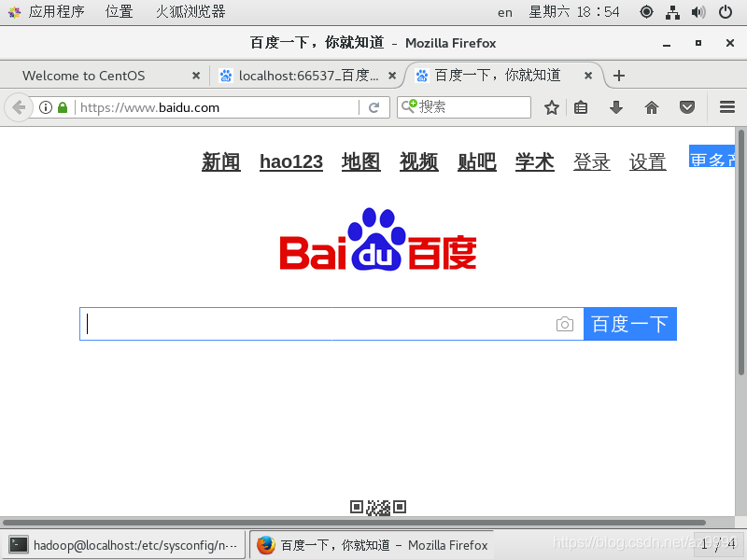Open the 位置 places menu
The height and width of the screenshot is (560, 747).
coord(120,12)
